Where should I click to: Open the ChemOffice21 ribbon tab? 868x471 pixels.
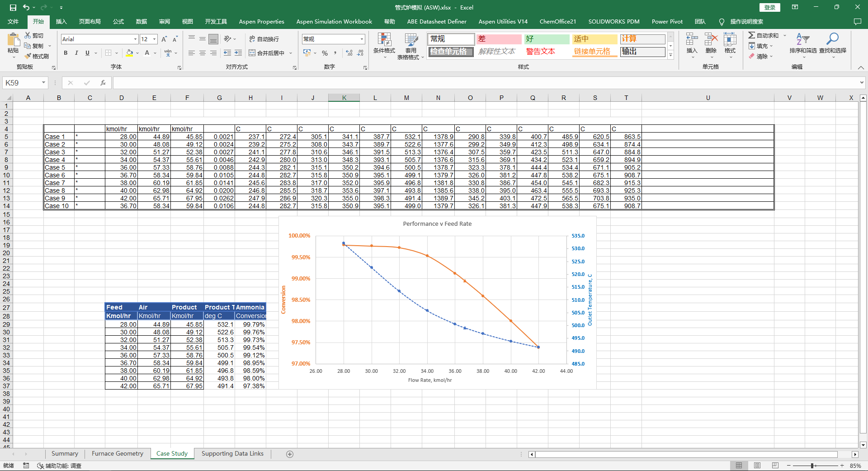point(557,21)
